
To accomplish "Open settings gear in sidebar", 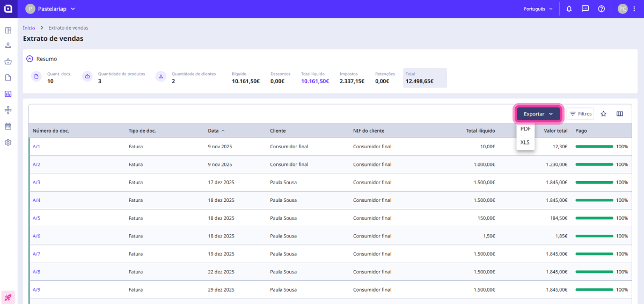I will [x=8, y=142].
